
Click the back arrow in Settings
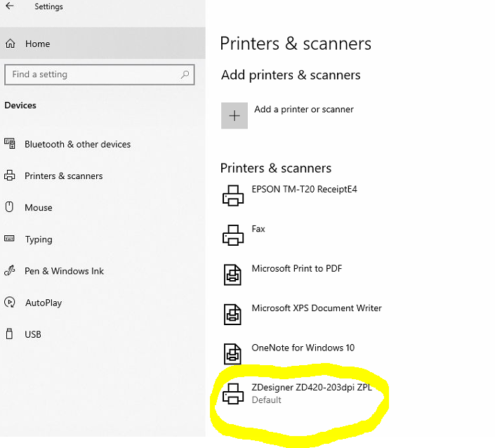point(10,6)
